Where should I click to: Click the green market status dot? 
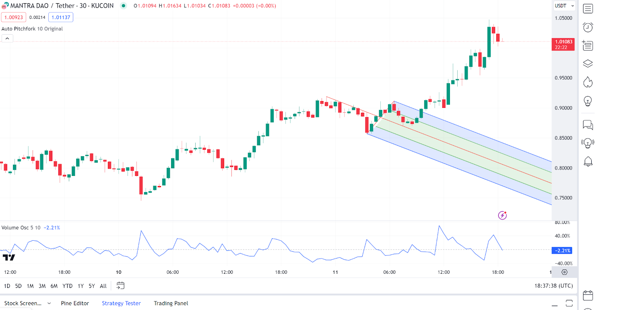pos(124,6)
